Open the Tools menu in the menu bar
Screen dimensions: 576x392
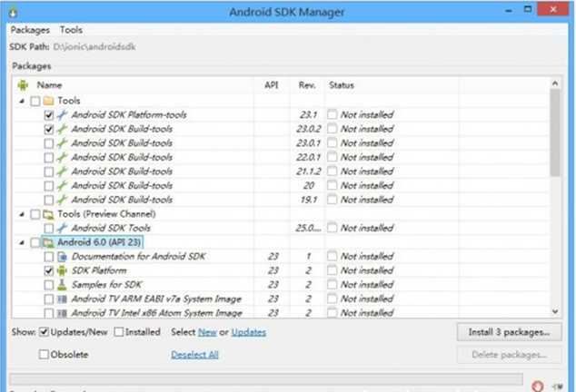pos(71,30)
